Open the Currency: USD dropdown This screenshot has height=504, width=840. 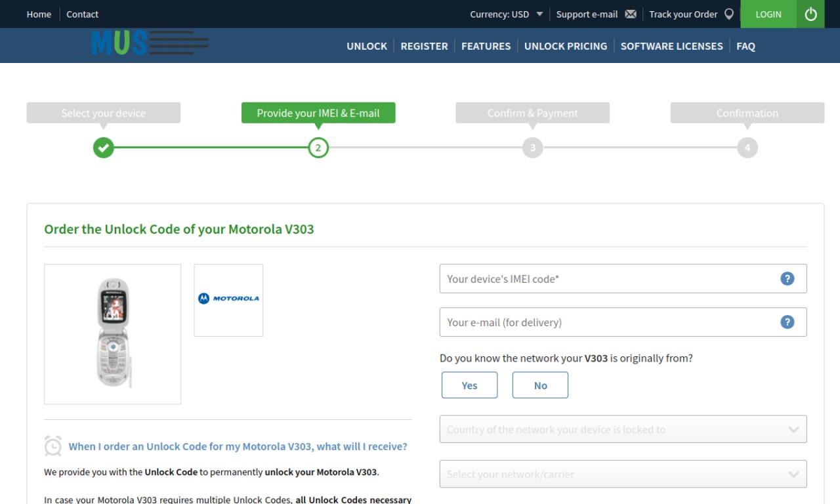click(x=506, y=14)
